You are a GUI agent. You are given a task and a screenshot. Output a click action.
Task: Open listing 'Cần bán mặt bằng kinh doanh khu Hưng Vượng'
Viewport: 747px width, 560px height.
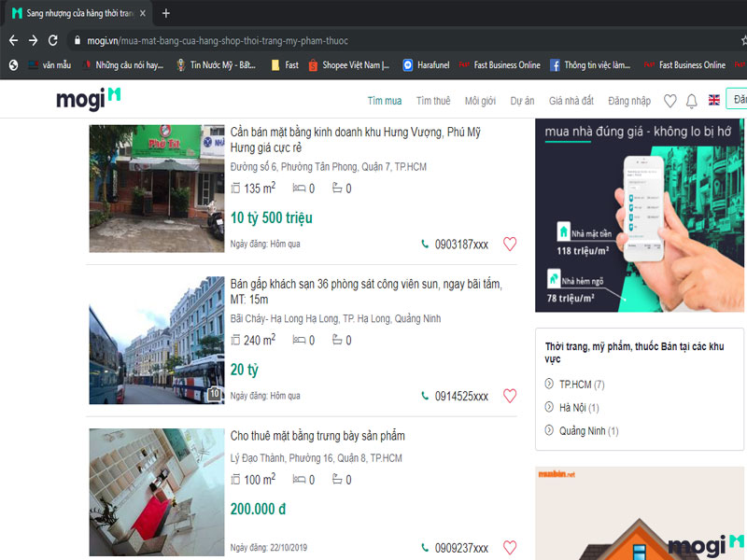(355, 139)
